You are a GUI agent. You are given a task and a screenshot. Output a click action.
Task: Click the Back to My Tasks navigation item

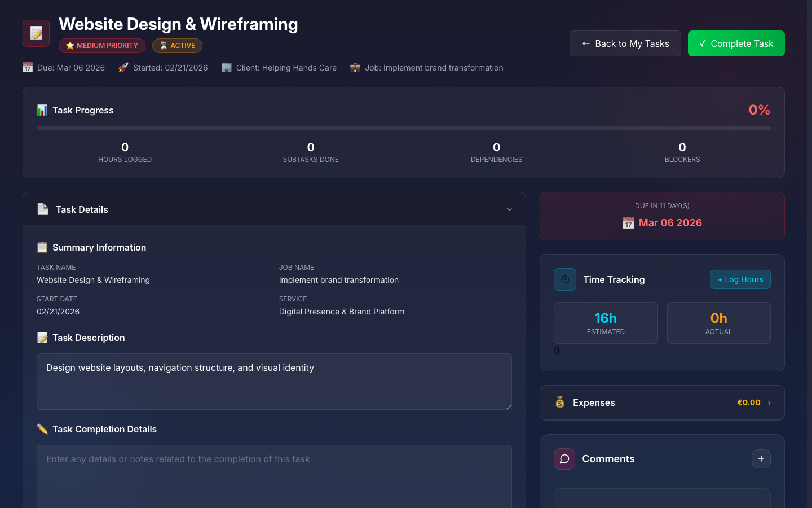click(625, 43)
